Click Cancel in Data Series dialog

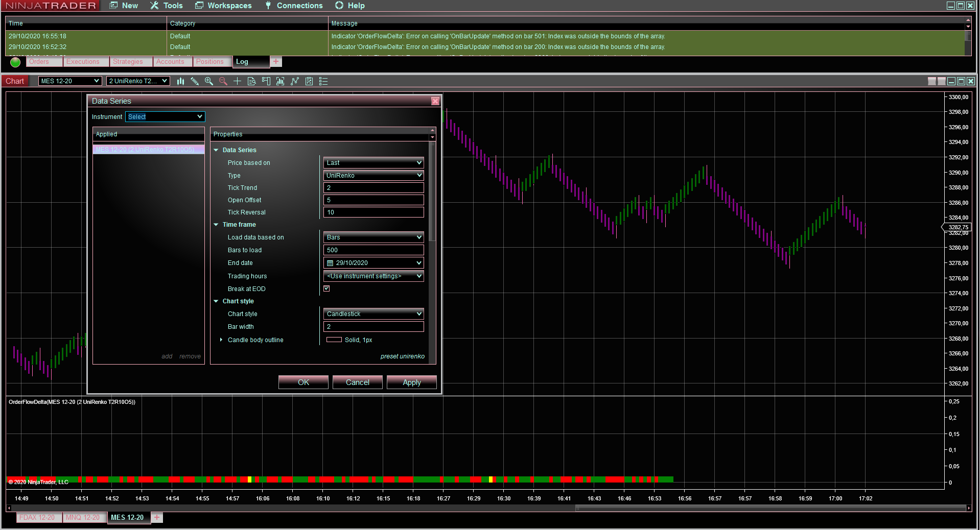pyautogui.click(x=358, y=382)
